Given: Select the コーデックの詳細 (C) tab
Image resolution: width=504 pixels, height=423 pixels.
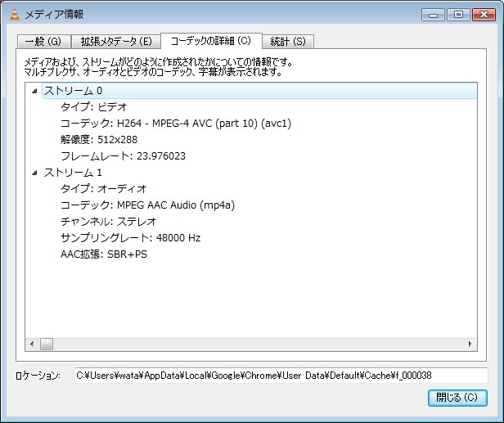Looking at the screenshot, I should point(211,41).
